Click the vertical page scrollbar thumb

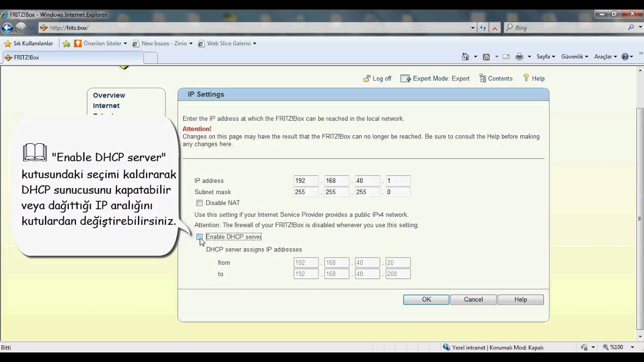pos(640,219)
